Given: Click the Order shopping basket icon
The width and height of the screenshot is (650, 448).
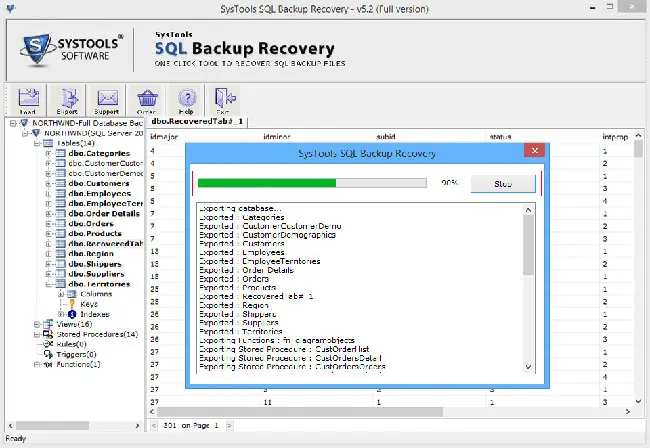Looking at the screenshot, I should click(147, 100).
